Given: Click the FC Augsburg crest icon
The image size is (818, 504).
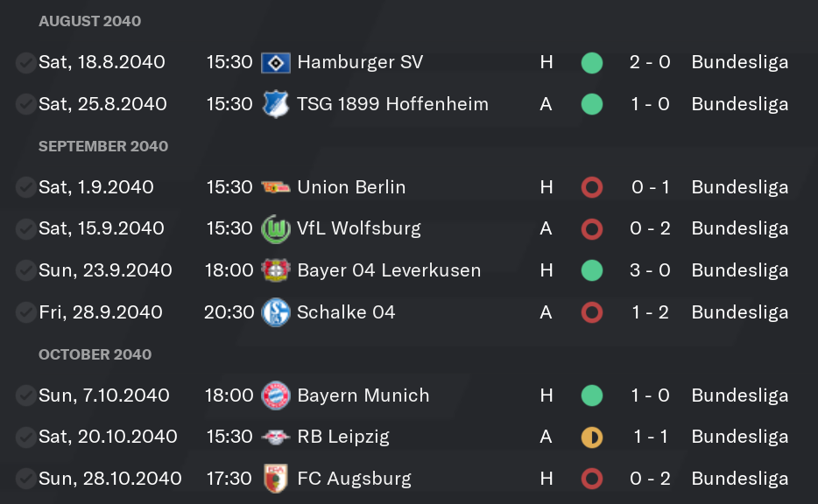Looking at the screenshot, I should pos(276,479).
